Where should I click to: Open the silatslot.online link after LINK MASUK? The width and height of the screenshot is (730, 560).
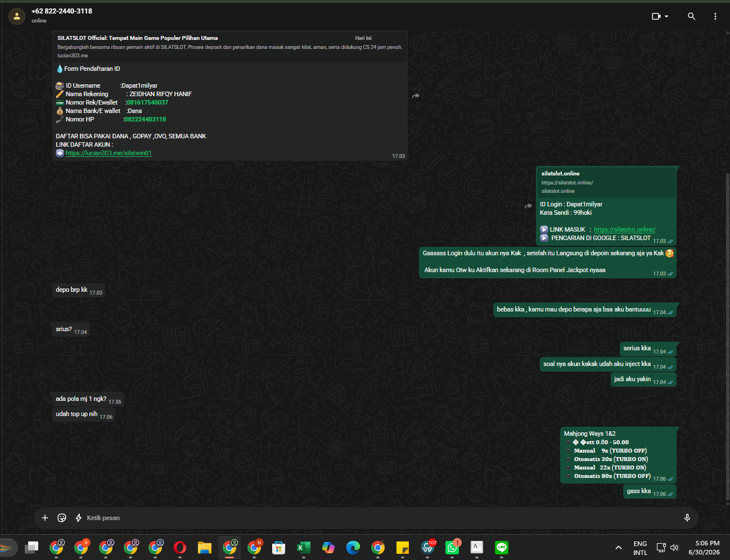pyautogui.click(x=625, y=229)
